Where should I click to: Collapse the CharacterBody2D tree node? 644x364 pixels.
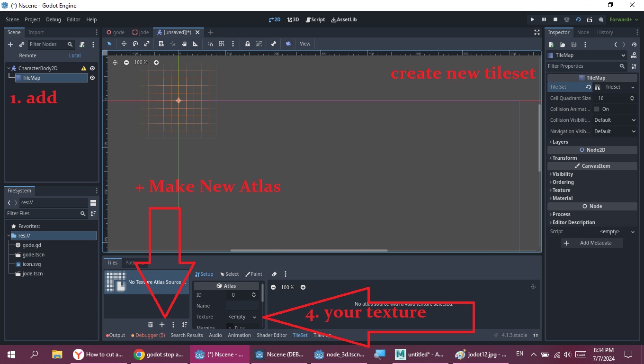click(x=9, y=68)
